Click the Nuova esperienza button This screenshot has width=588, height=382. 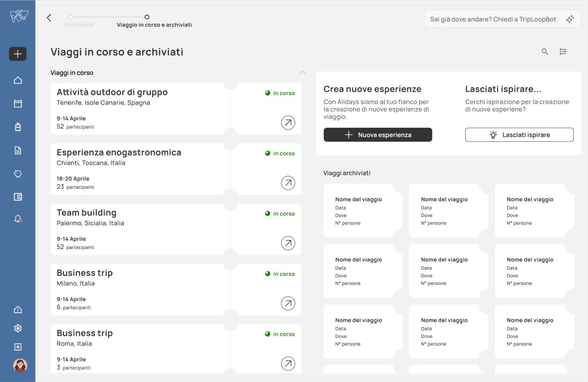(x=378, y=135)
